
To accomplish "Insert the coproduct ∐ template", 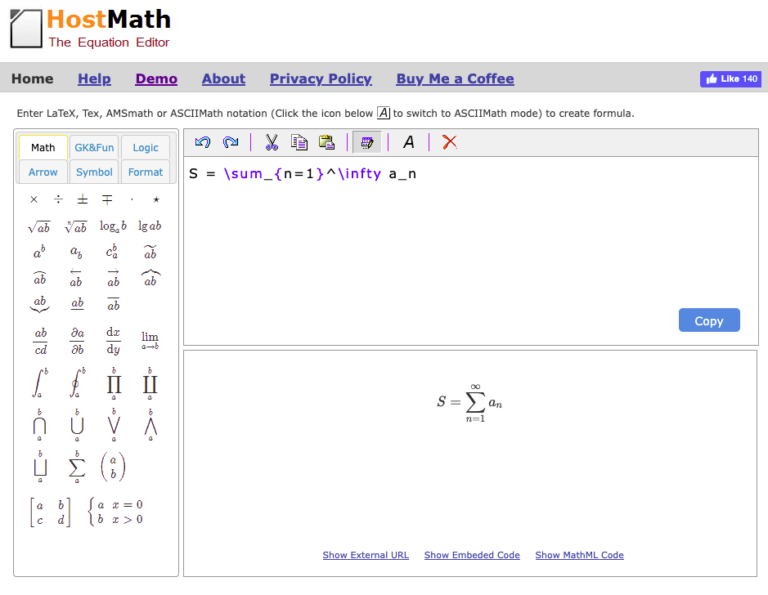I will [x=150, y=383].
